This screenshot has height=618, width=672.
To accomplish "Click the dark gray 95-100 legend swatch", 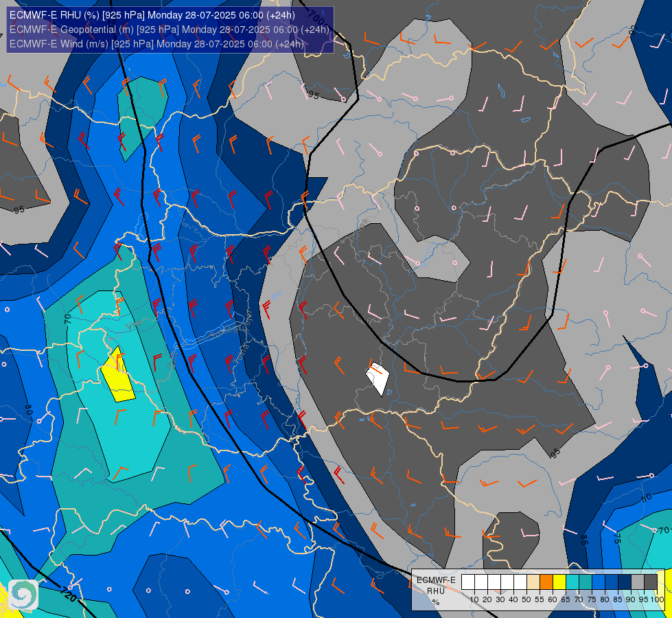I will tap(651, 582).
